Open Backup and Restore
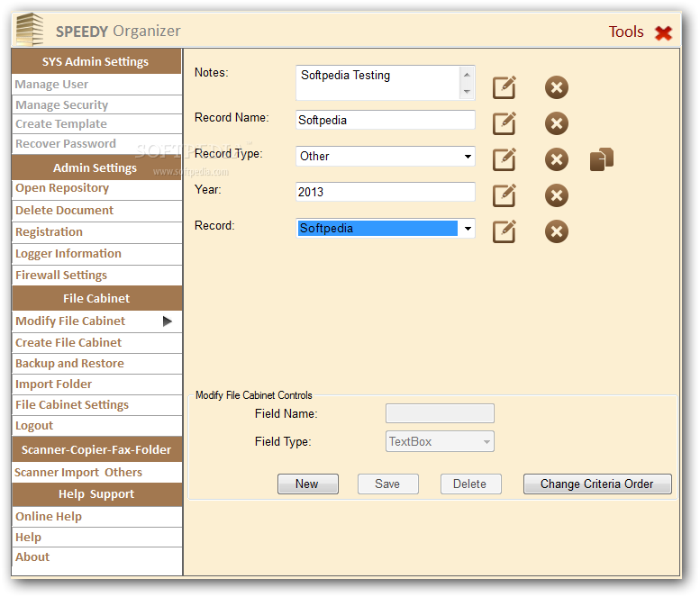This screenshot has height=597, width=700. point(97,364)
